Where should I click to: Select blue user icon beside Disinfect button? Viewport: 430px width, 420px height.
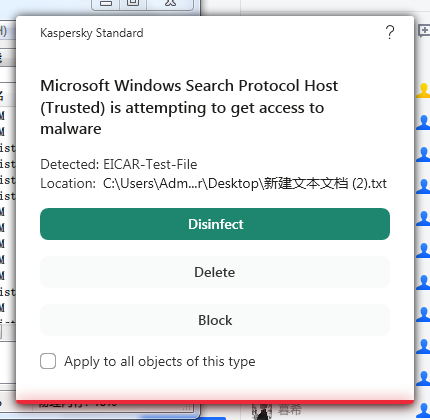pos(423,218)
